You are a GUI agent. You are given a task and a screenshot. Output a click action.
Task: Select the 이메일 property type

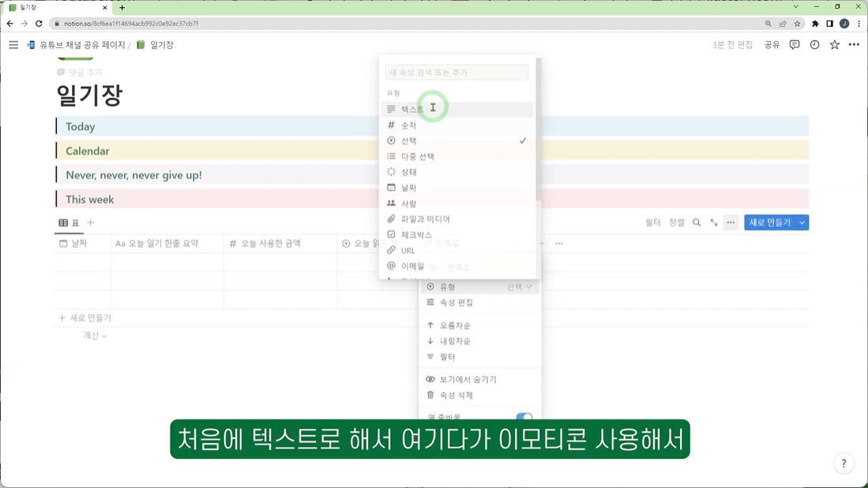point(459,266)
